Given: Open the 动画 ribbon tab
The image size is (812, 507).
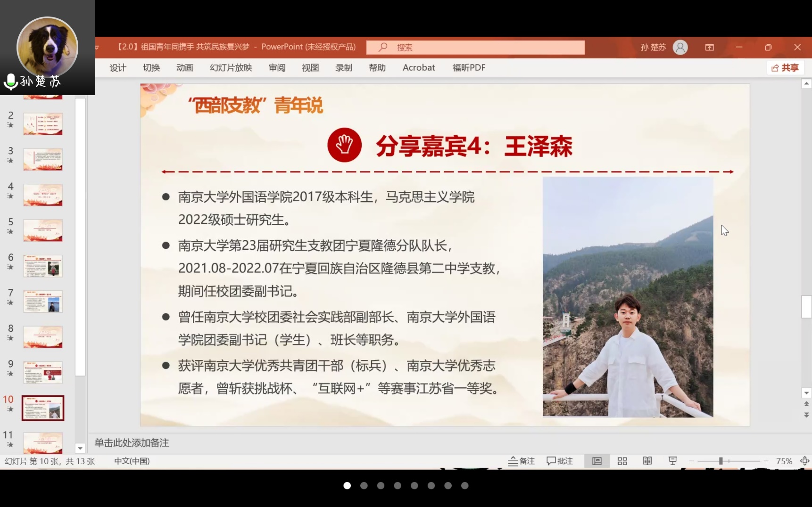Looking at the screenshot, I should click(x=184, y=67).
